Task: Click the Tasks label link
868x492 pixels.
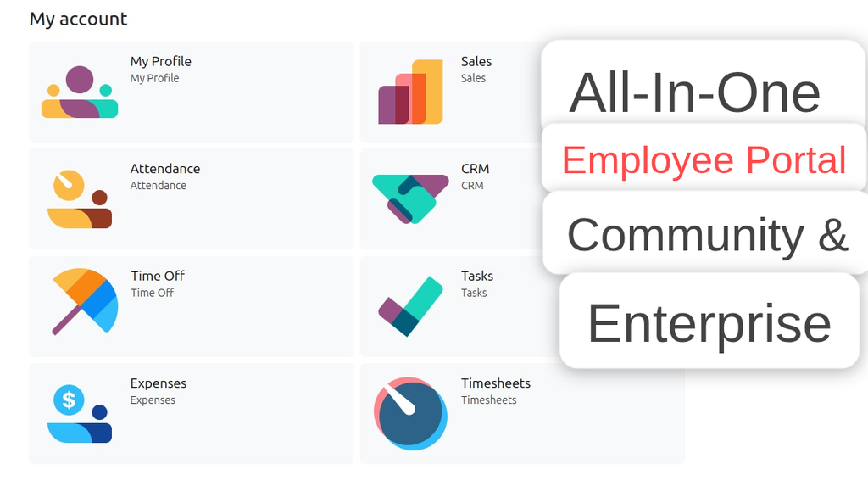Action: click(x=476, y=276)
